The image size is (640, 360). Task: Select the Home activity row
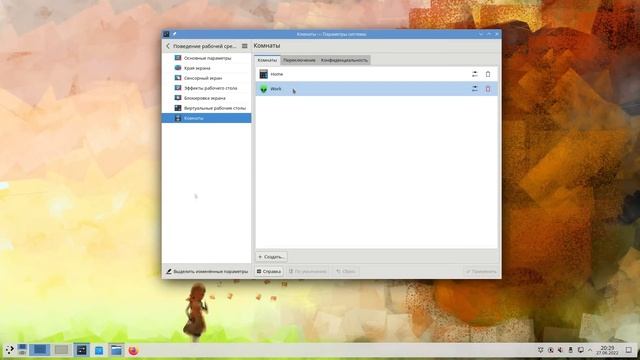[x=376, y=74]
